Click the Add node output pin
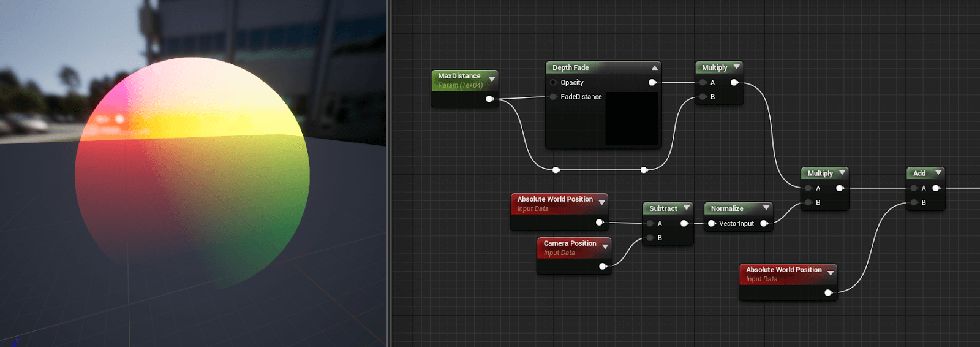The width and height of the screenshot is (980, 347). [x=936, y=188]
